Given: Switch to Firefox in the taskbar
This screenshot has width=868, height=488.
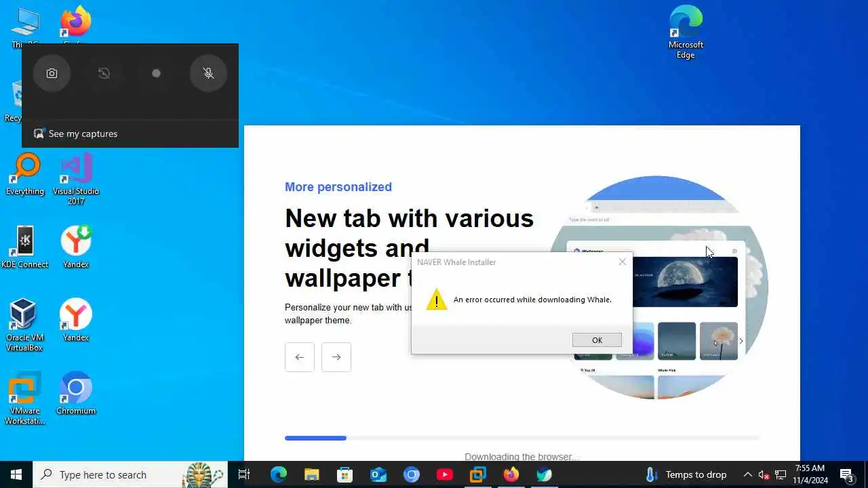Looking at the screenshot, I should point(511,474).
